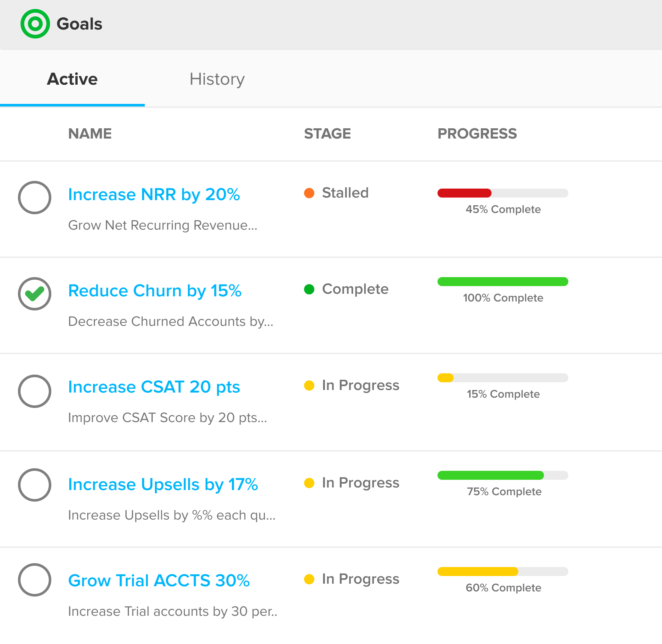
Task: Click the STAGE column header
Action: 327,134
